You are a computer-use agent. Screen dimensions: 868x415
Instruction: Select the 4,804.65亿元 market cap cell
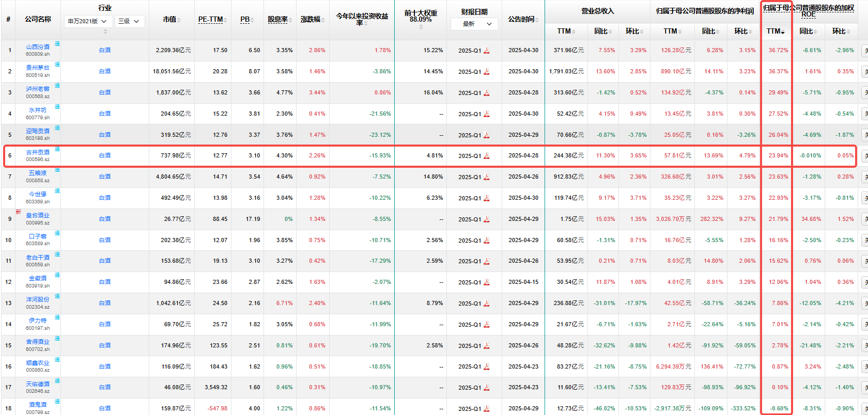(x=174, y=177)
